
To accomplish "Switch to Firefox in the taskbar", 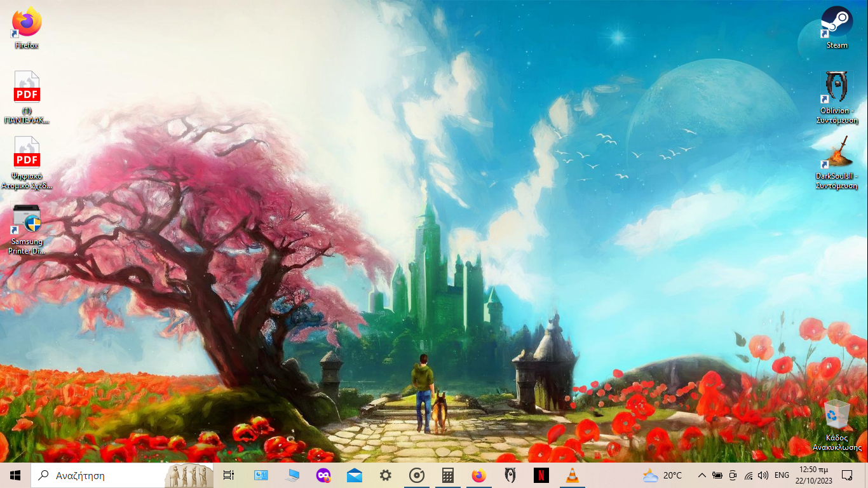I will (478, 475).
